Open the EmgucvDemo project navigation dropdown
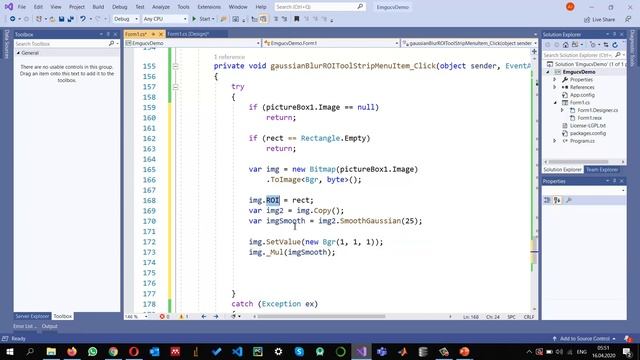640x360 pixels. click(193, 43)
